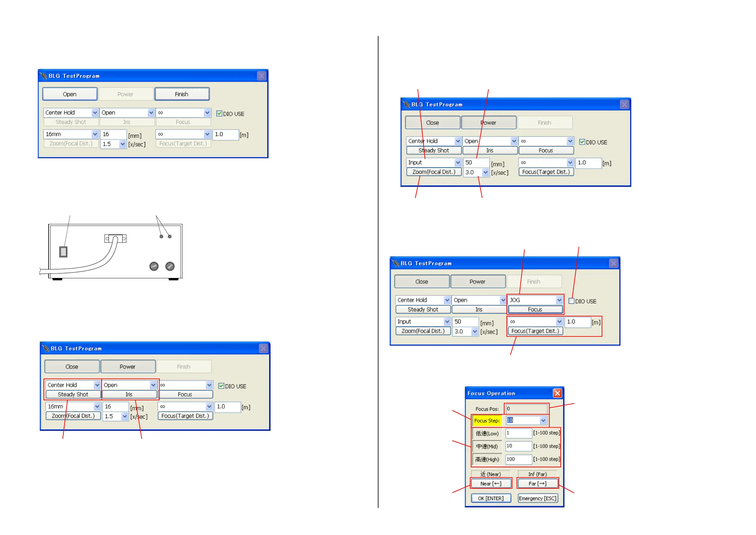Check the unchecked DIO USE checkbox

571,301
